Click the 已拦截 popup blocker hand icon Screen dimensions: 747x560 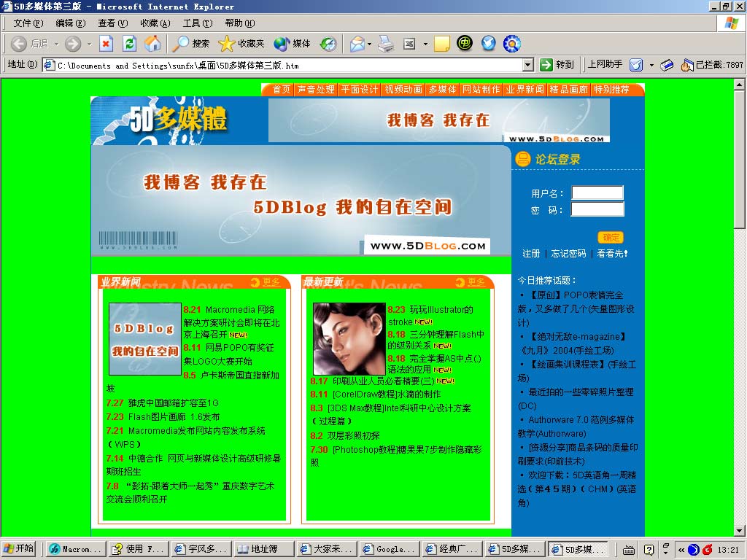(687, 65)
